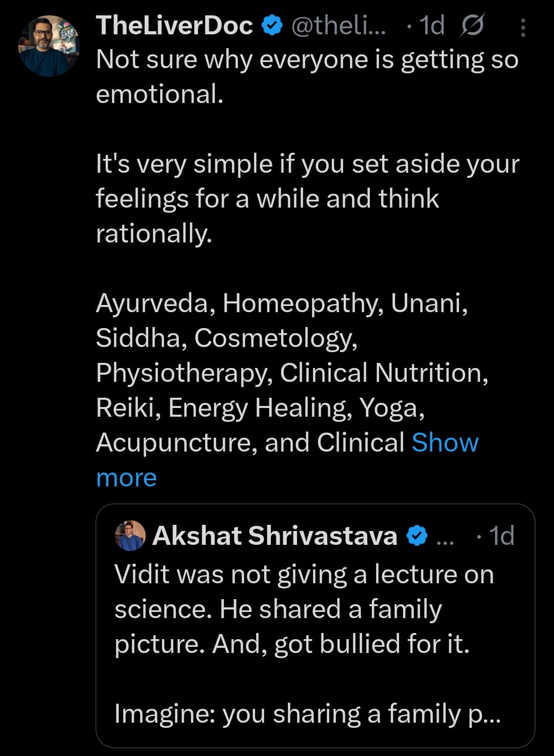Screen dimensions: 554x756
Task: Expand the tweet with Show more
Action: pyautogui.click(x=444, y=443)
